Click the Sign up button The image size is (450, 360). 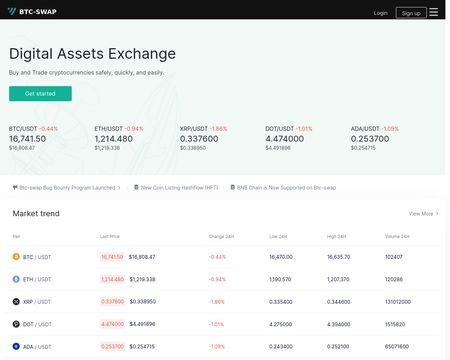click(x=411, y=13)
